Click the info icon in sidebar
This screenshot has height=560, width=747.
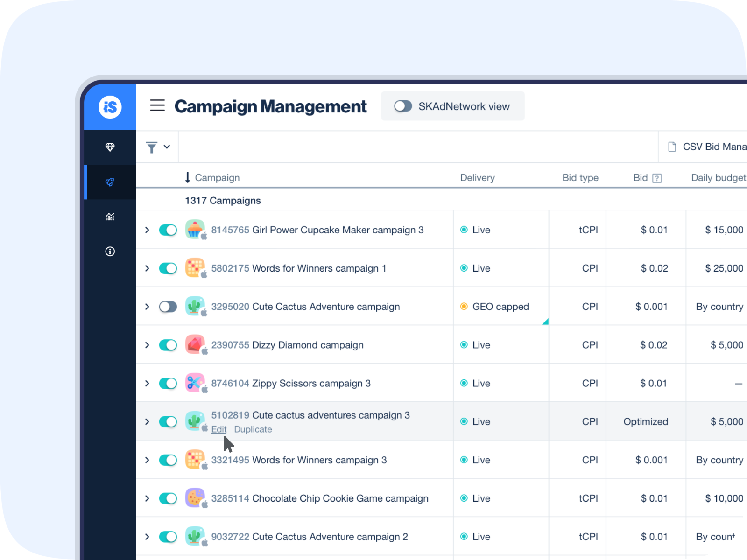[110, 252]
